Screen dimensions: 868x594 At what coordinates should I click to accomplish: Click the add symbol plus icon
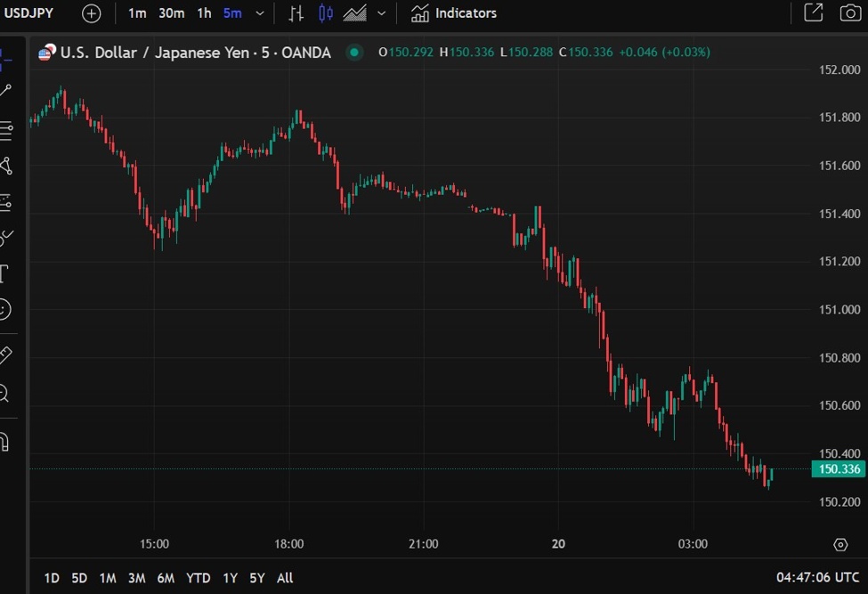coord(91,13)
